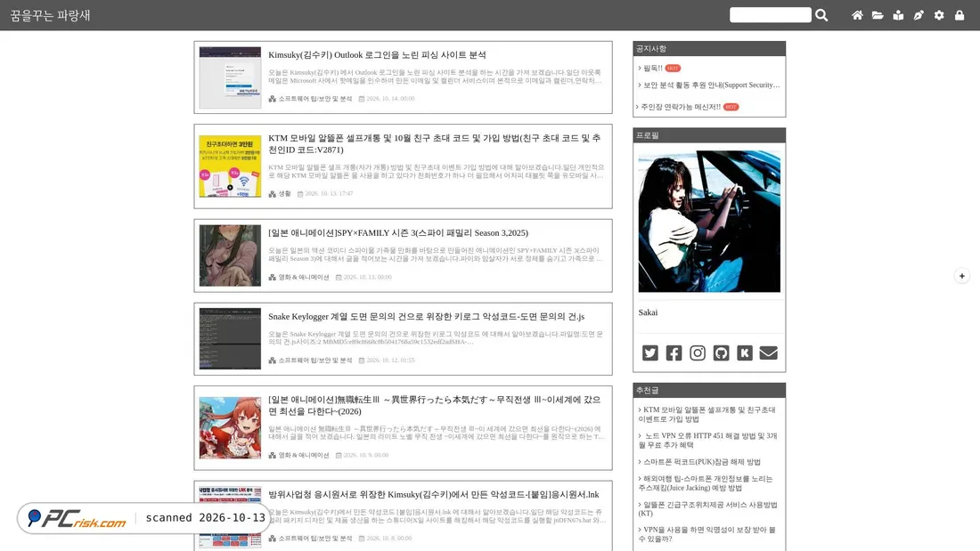The height and width of the screenshot is (551, 980).
Task: Click the profile photo image
Action: click(x=709, y=221)
